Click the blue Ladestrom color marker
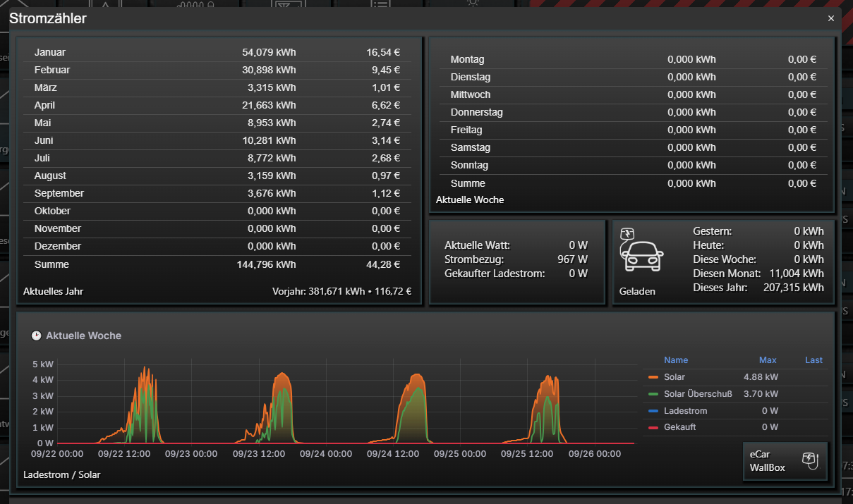 click(653, 411)
